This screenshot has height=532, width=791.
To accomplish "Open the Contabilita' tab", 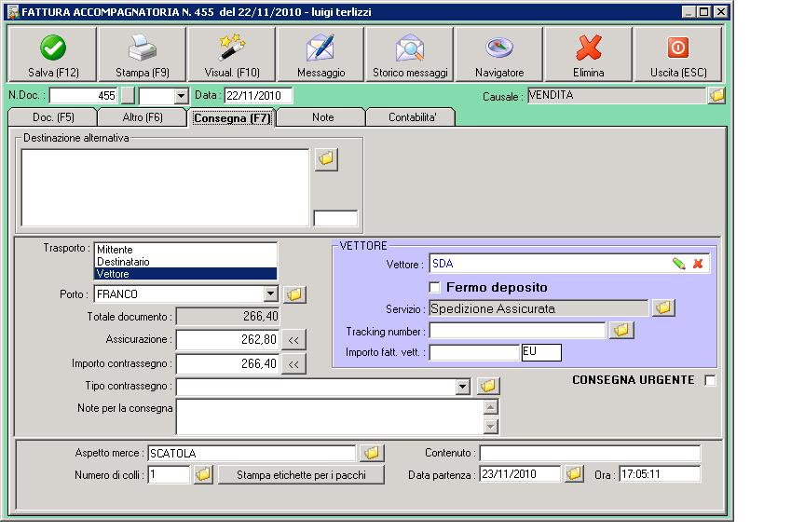I will 412,117.
